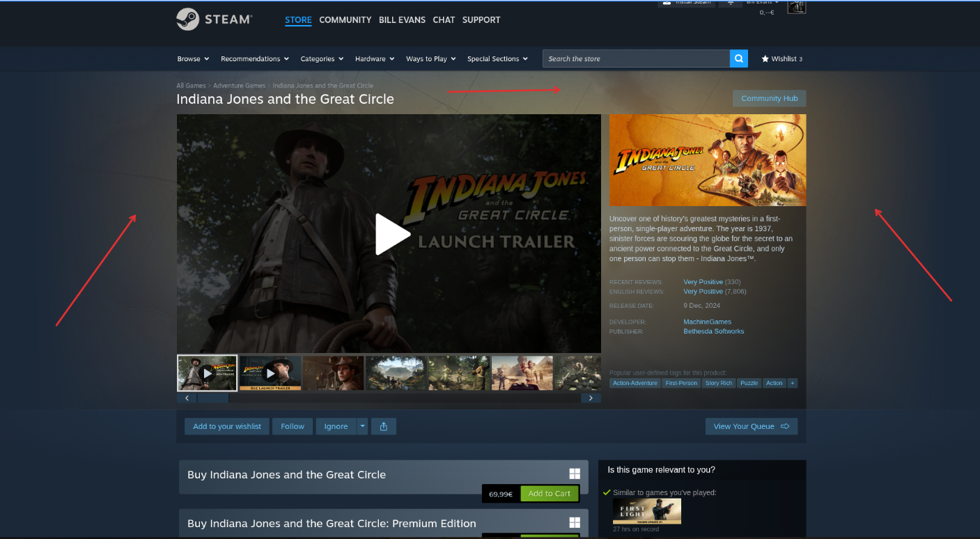Open the arrow dropdown next to Ignore
The image size is (980, 539).
[x=362, y=426]
